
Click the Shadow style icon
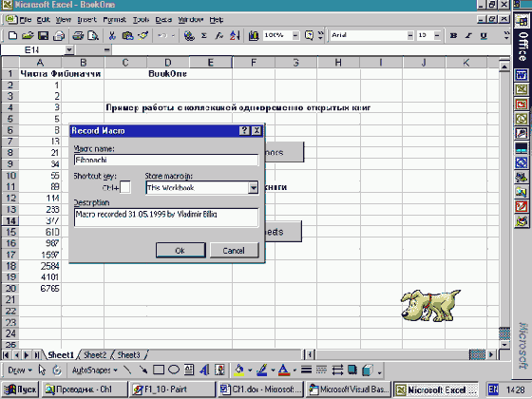(352, 370)
